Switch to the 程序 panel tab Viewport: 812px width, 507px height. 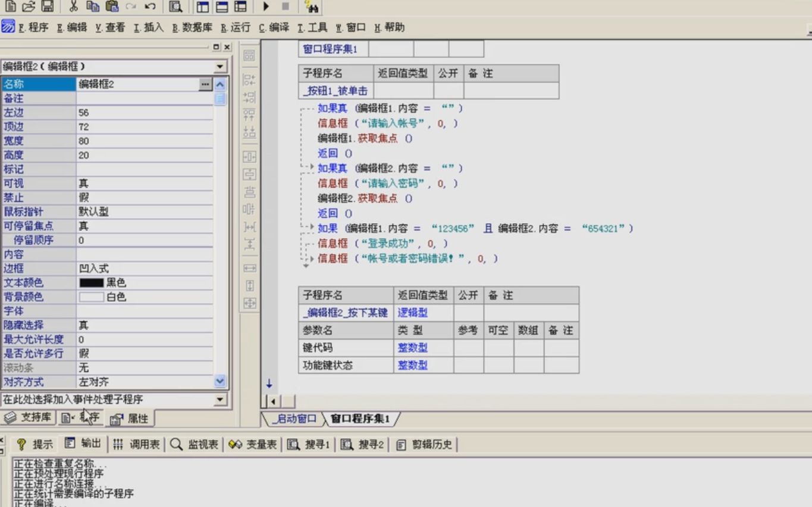pyautogui.click(x=81, y=418)
